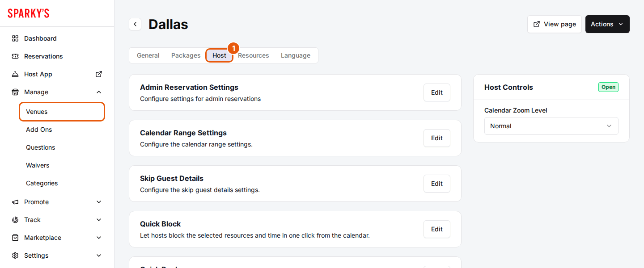Collapse the Manage section chevron

99,92
